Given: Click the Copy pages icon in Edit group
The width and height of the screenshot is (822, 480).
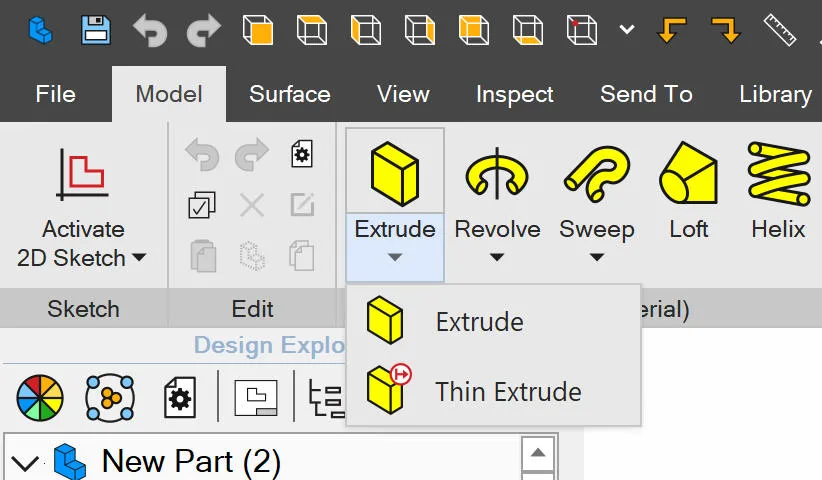Looking at the screenshot, I should pos(302,256).
